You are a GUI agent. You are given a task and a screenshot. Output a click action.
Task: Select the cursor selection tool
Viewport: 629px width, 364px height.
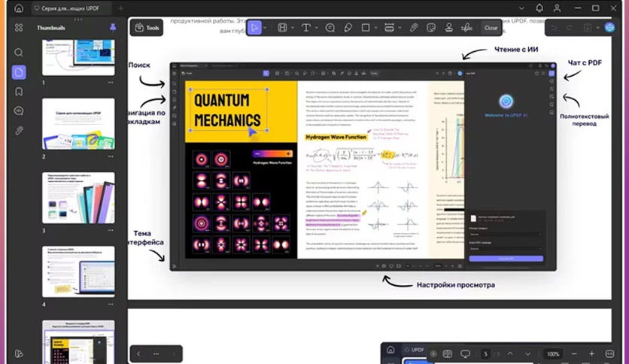point(254,28)
